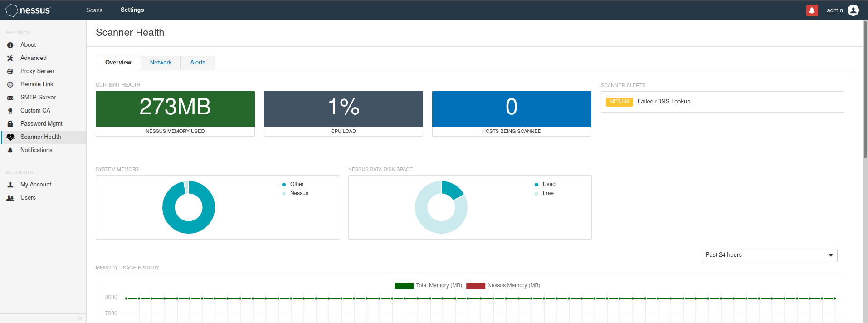Image resolution: width=868 pixels, height=323 pixels.
Task: Click the admin username in the header
Action: [x=834, y=10]
